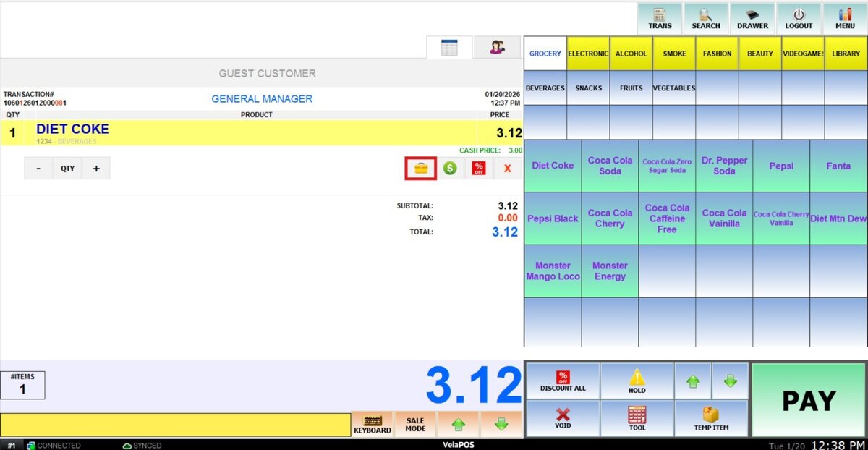Add Pepsi product tile
868x450 pixels.
(x=781, y=166)
